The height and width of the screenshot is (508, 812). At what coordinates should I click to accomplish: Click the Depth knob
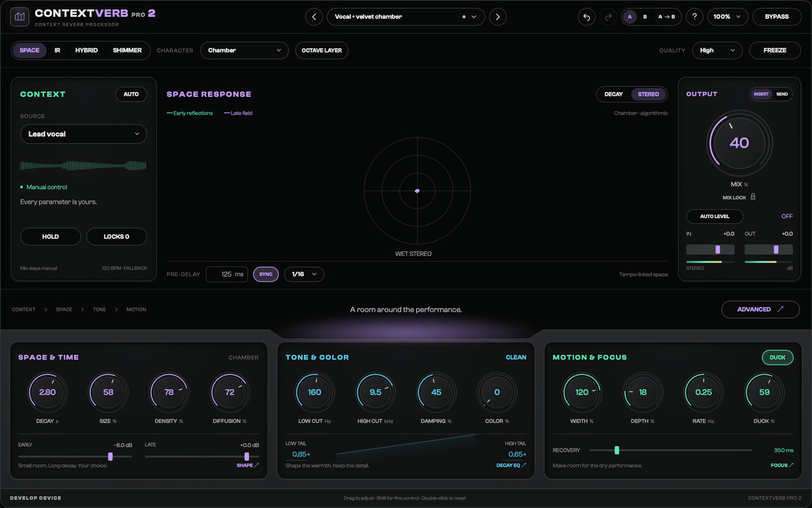pos(643,392)
